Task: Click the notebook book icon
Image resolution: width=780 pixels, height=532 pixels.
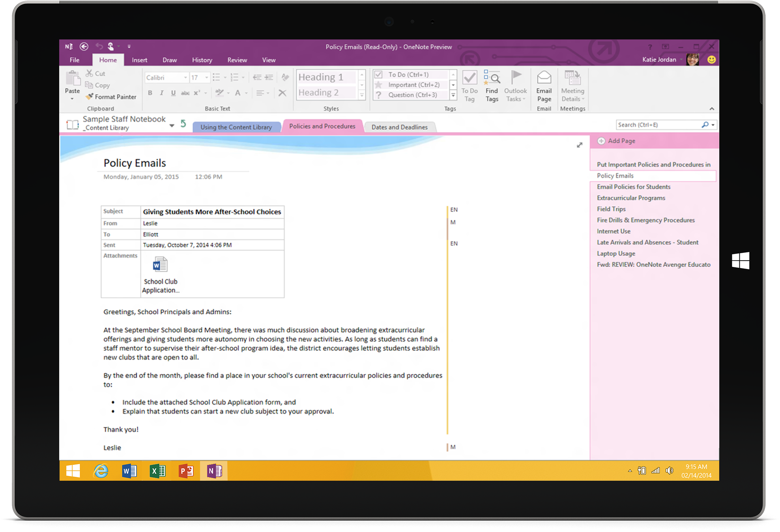Action: 73,125
